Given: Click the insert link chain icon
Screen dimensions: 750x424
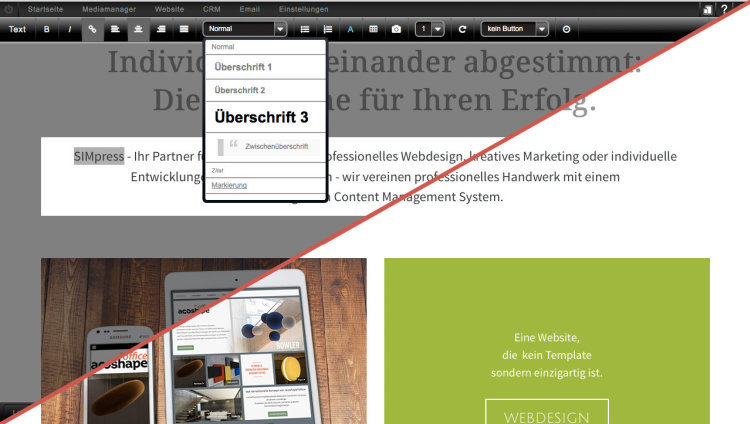Looking at the screenshot, I should [93, 29].
